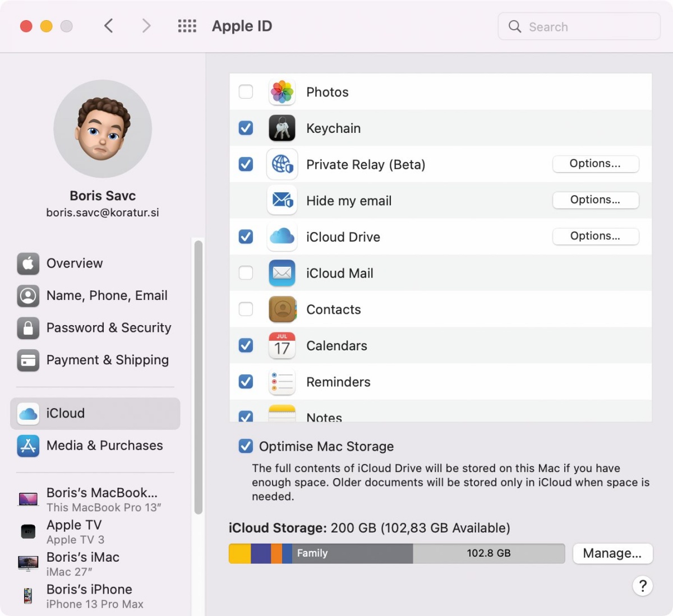Image resolution: width=673 pixels, height=616 pixels.
Task: Open Options for iCloud Drive
Action: pyautogui.click(x=596, y=236)
